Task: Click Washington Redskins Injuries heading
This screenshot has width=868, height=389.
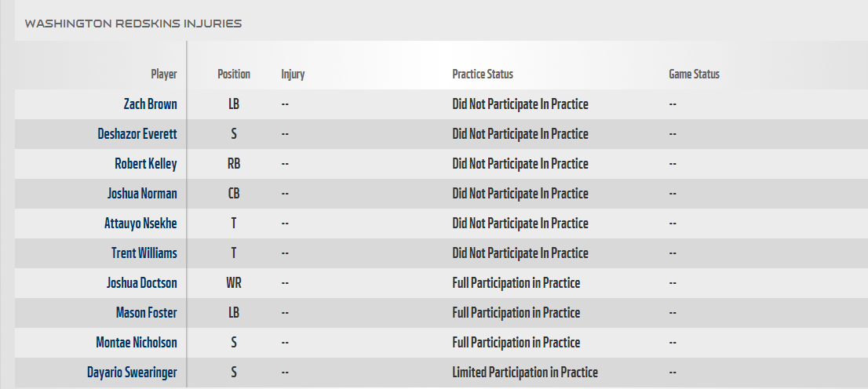Action: (133, 24)
